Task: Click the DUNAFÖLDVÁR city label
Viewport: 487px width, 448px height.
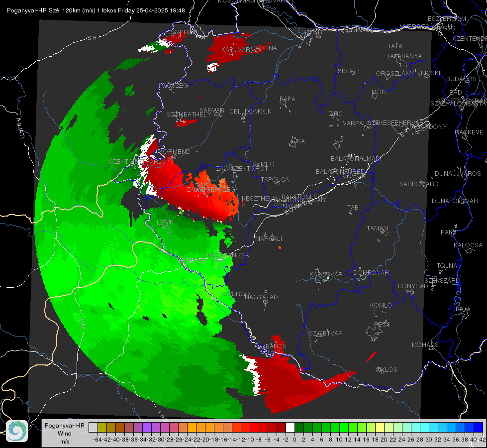Action: (x=455, y=201)
